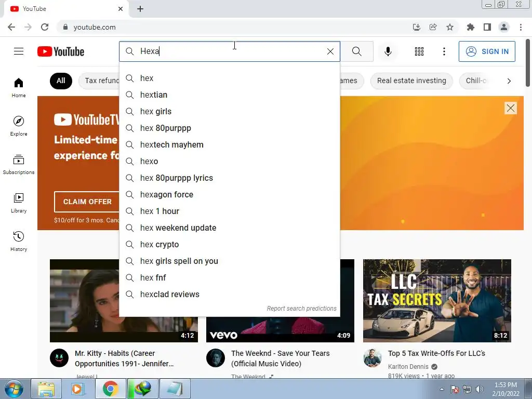
Task: Show more filter chips with arrow
Action: (x=509, y=81)
